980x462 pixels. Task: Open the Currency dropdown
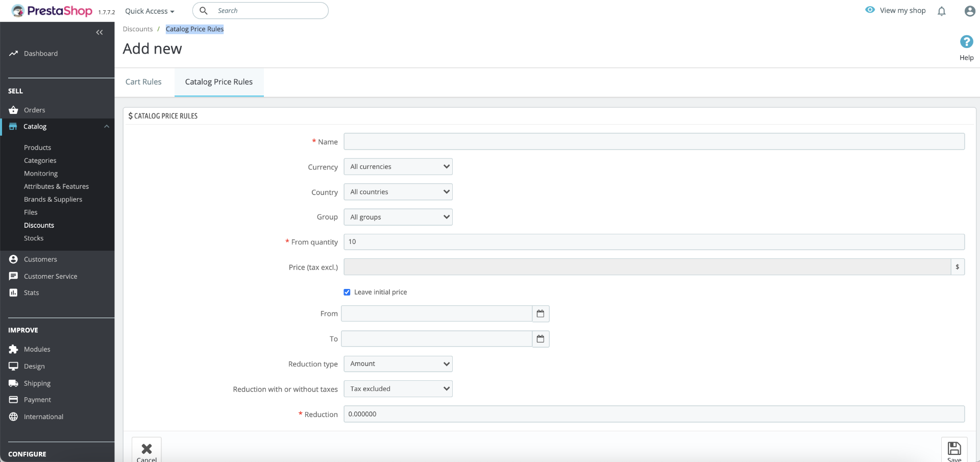click(x=398, y=167)
